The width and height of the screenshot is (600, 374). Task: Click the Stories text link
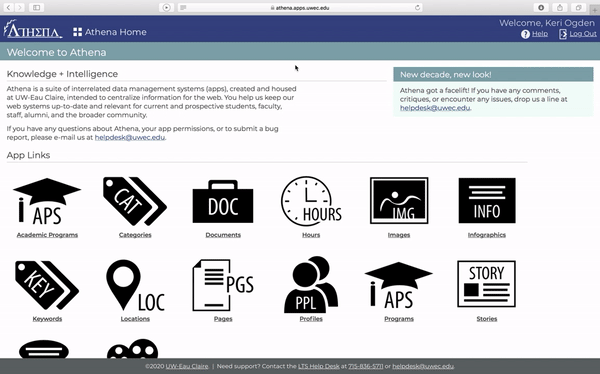pyautogui.click(x=487, y=318)
